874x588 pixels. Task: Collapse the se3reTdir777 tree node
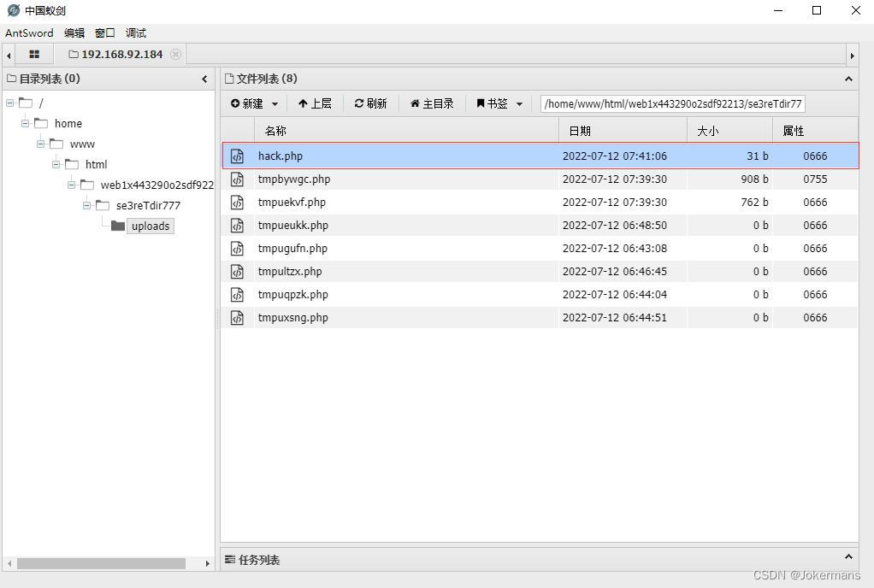(x=87, y=205)
